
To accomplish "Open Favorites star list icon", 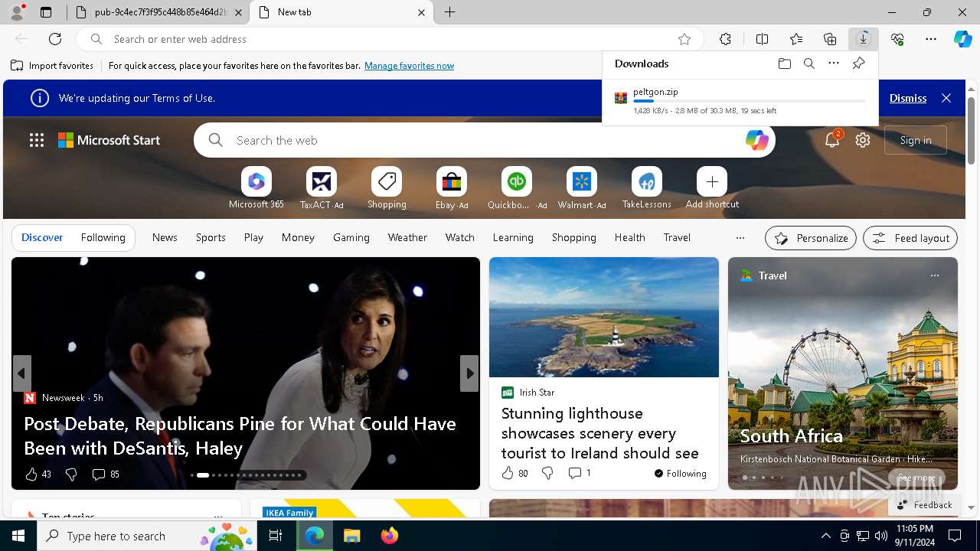I will point(796,39).
